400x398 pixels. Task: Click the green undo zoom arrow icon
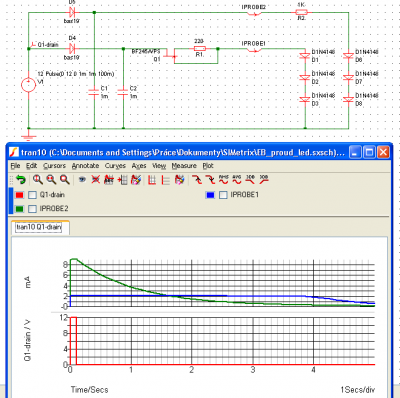pyautogui.click(x=21, y=180)
